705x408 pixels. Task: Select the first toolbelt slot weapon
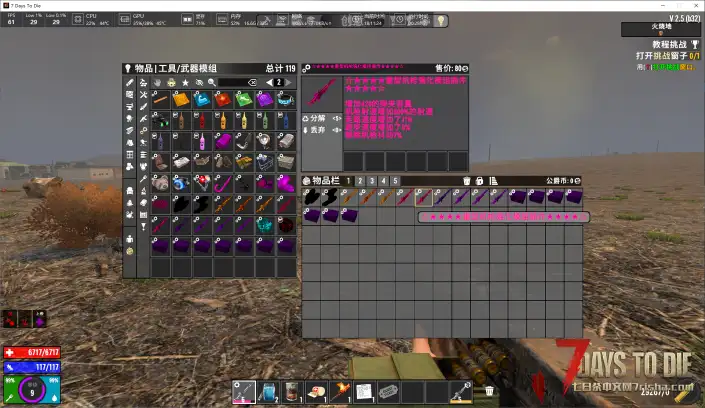(244, 391)
